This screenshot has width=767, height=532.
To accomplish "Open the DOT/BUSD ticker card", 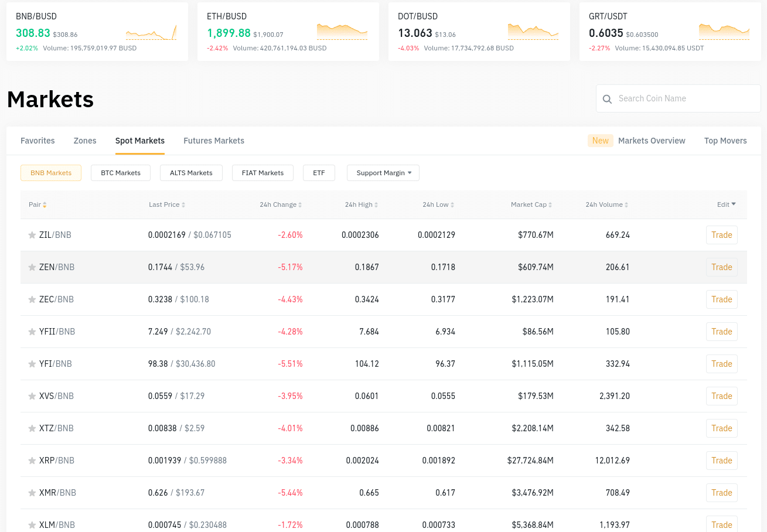I will (x=479, y=32).
